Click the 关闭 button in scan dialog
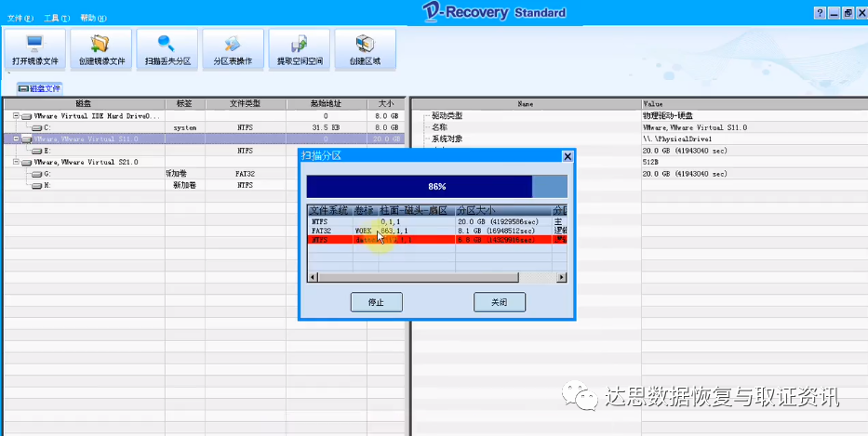 (x=500, y=303)
